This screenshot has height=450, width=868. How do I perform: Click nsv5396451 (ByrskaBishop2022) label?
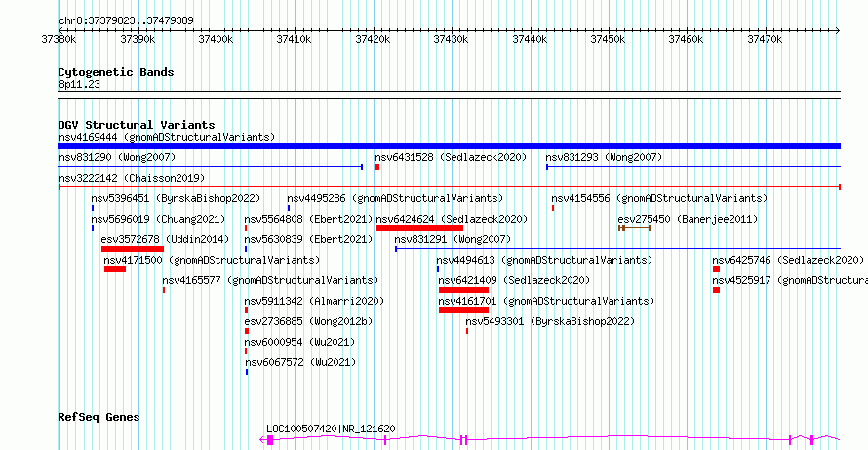[x=176, y=198]
